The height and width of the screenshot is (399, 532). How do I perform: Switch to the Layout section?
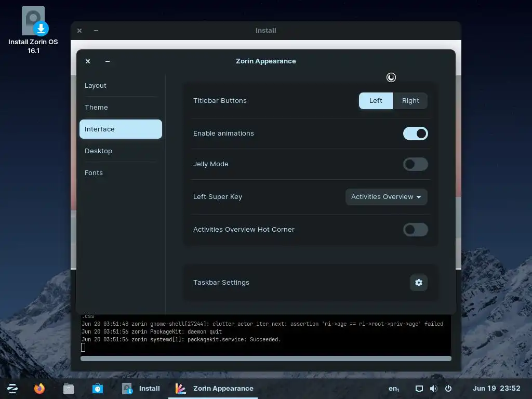pos(121,86)
